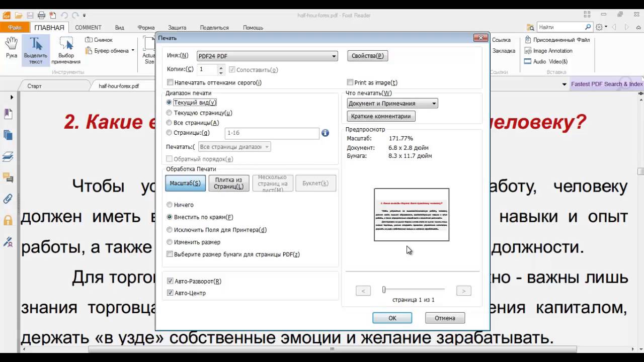
Task: Open the Поделиться ribbon tab
Action: [214, 28]
